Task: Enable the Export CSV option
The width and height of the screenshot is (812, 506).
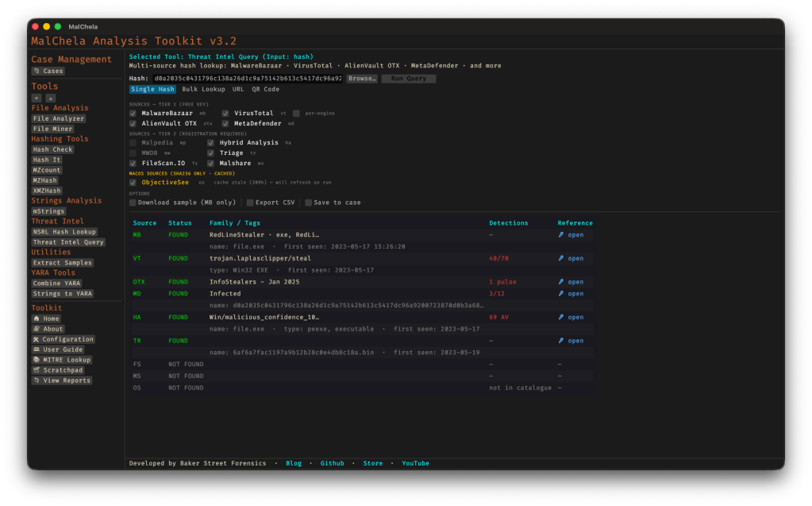Action: (250, 203)
